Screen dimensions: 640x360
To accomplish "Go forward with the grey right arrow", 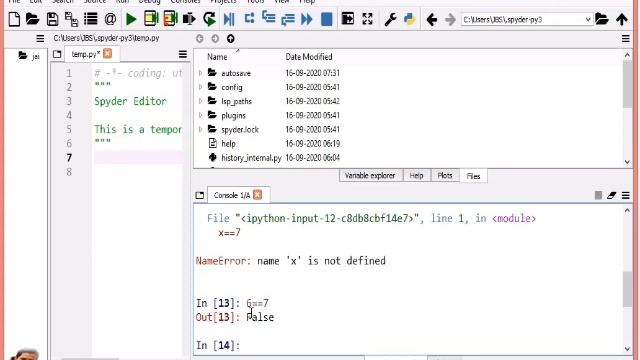I will [450, 19].
